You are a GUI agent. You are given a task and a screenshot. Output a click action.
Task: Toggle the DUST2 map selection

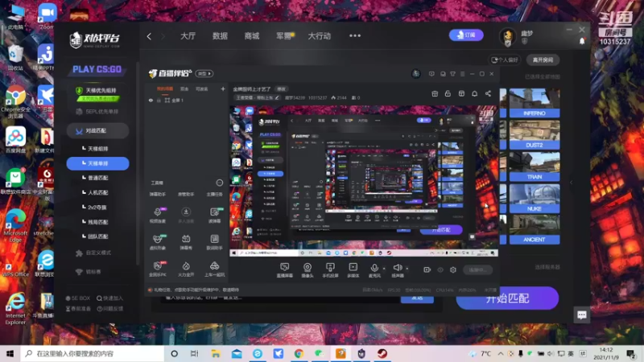click(x=535, y=134)
